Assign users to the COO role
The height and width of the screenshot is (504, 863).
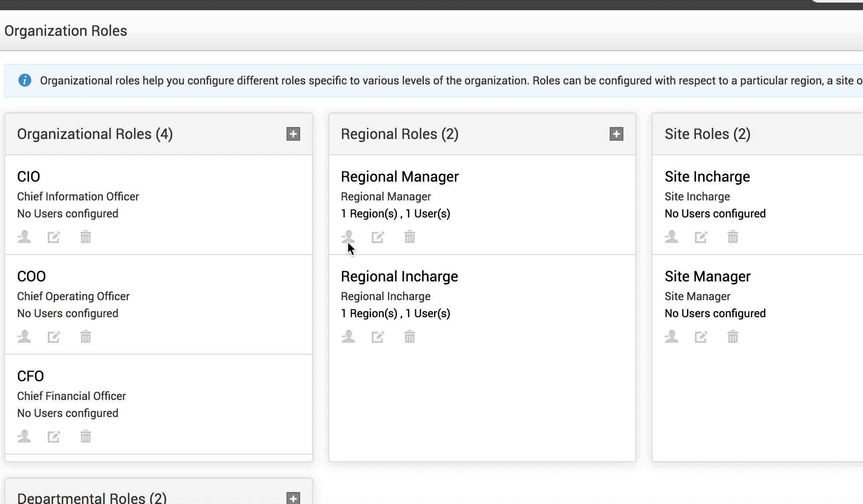[x=24, y=336]
